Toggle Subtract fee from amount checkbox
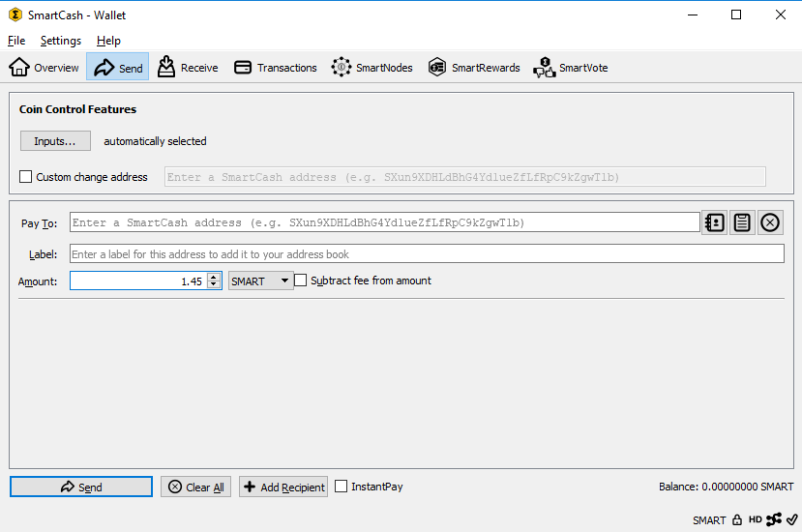The width and height of the screenshot is (802, 532). pyautogui.click(x=301, y=281)
